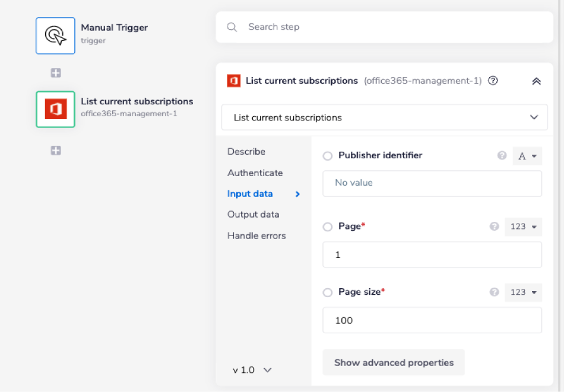Click the plus icon below List current subscriptions
Image resolution: width=564 pixels, height=392 pixels.
[x=55, y=150]
